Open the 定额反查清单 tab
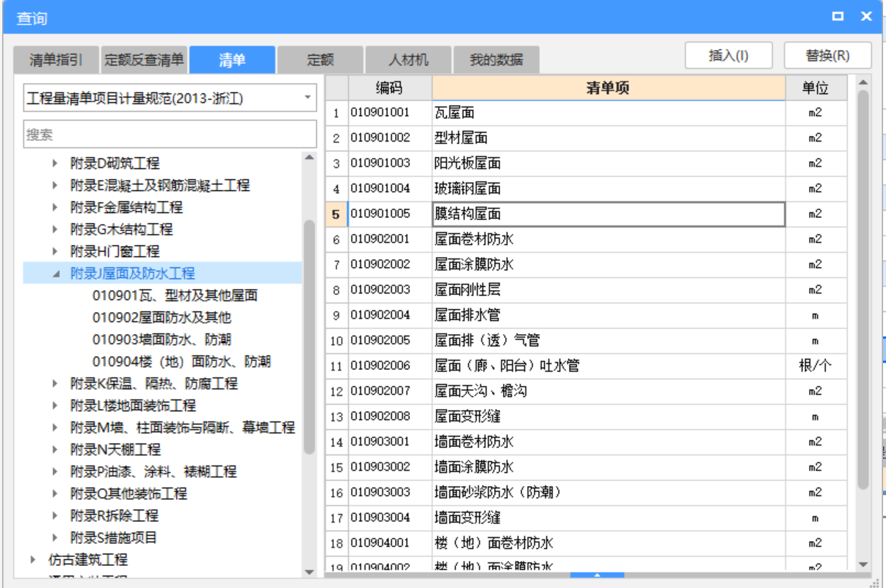 (144, 60)
